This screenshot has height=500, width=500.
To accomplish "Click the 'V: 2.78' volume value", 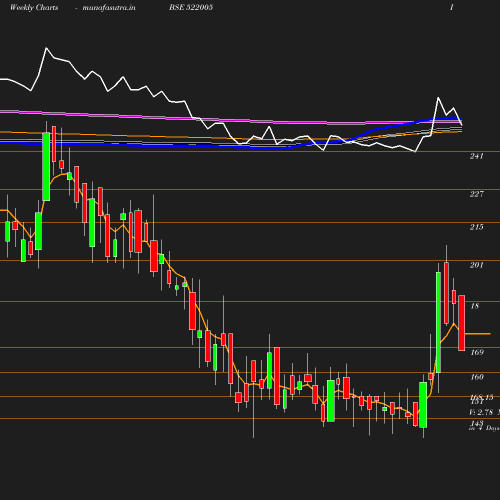I will [x=481, y=412].
